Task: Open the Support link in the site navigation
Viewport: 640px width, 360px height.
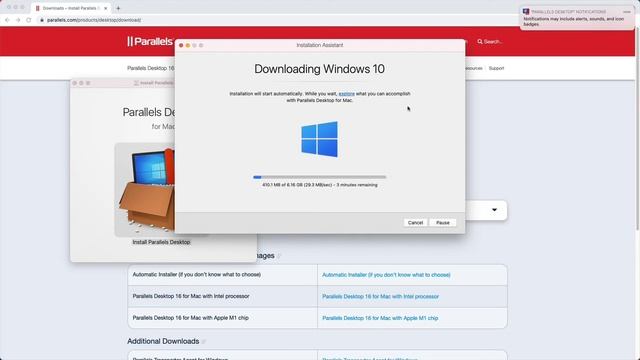Action: pos(496,68)
